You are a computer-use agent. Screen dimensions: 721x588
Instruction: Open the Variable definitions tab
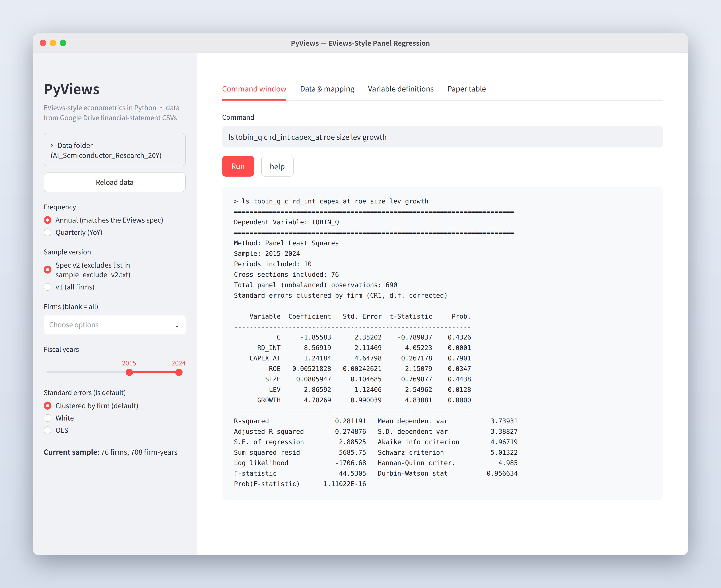coord(401,89)
